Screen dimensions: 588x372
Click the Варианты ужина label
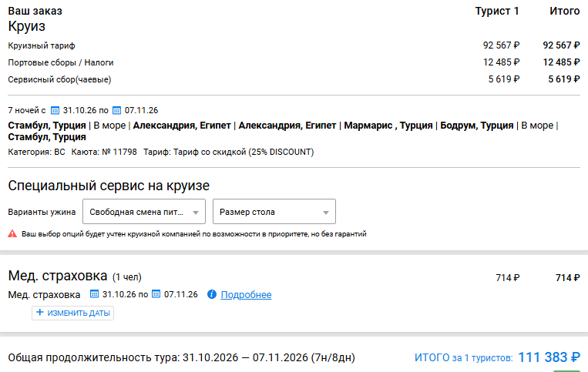42,212
